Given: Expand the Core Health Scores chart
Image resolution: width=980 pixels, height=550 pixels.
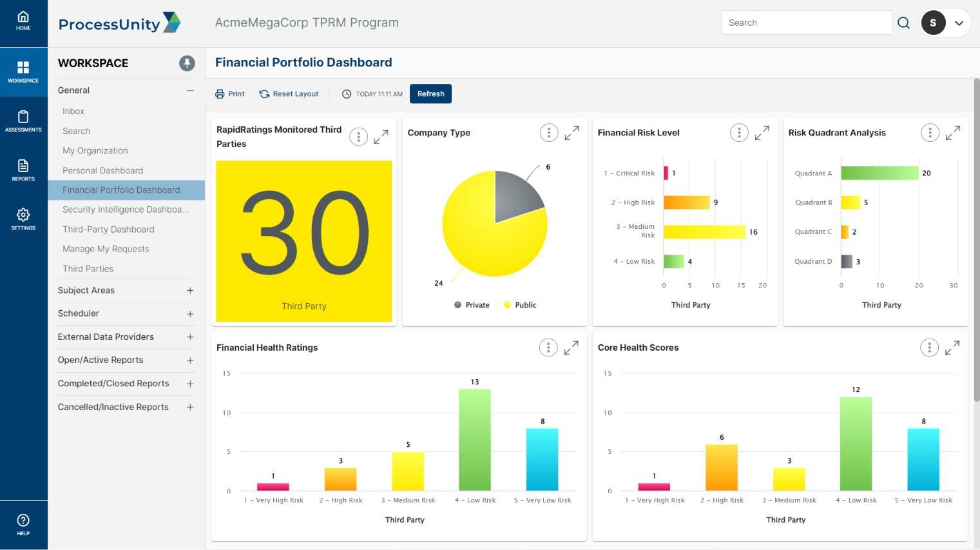Looking at the screenshot, I should [952, 348].
